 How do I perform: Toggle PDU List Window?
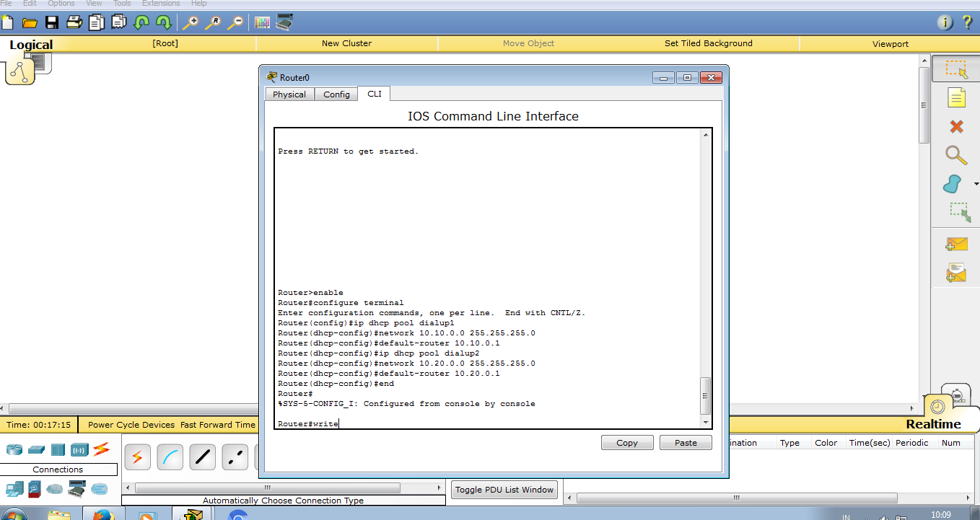504,490
